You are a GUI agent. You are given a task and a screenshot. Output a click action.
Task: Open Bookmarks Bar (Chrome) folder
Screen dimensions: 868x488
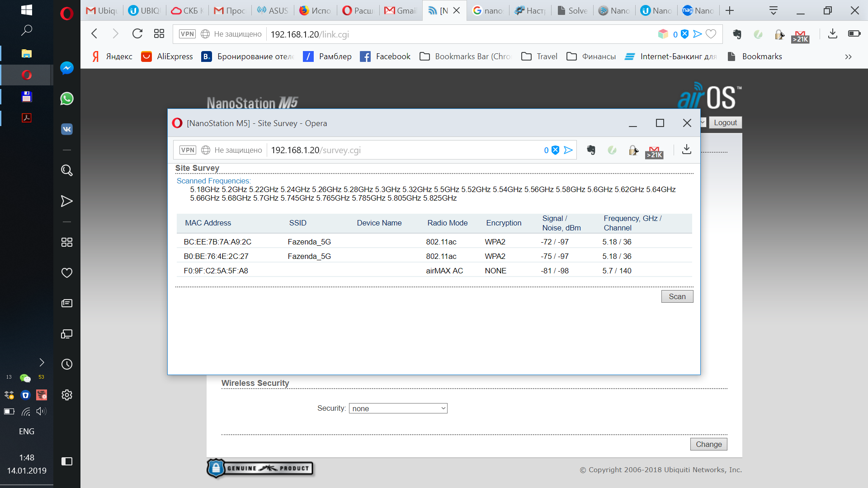tap(466, 56)
